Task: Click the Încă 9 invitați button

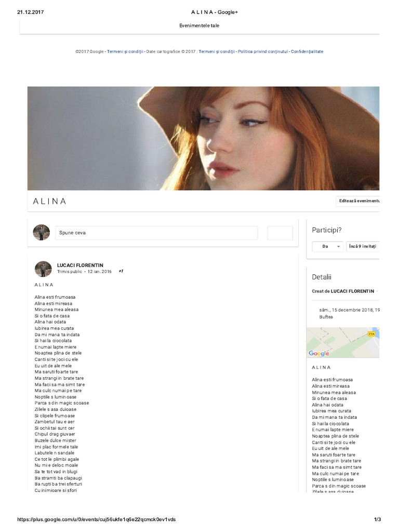Action: pyautogui.click(x=362, y=246)
